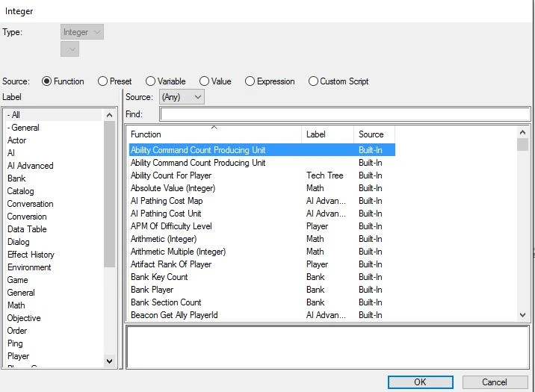Select highlighted 'Ability Command Count Producing Unit' row
The height and width of the screenshot is (392, 535).
pyautogui.click(x=262, y=150)
